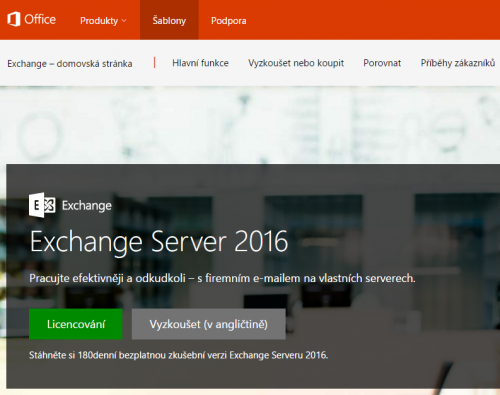Select Vyzkoušet nebo koupit link

point(296,63)
